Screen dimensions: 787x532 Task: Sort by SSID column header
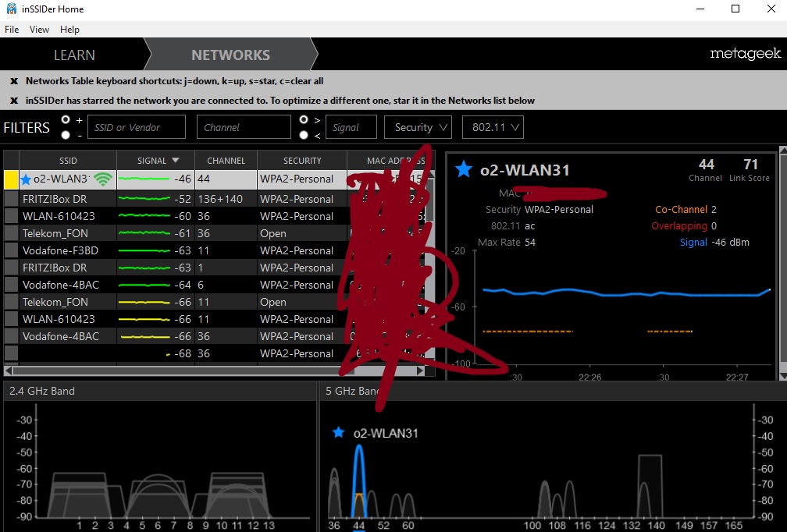coord(68,161)
